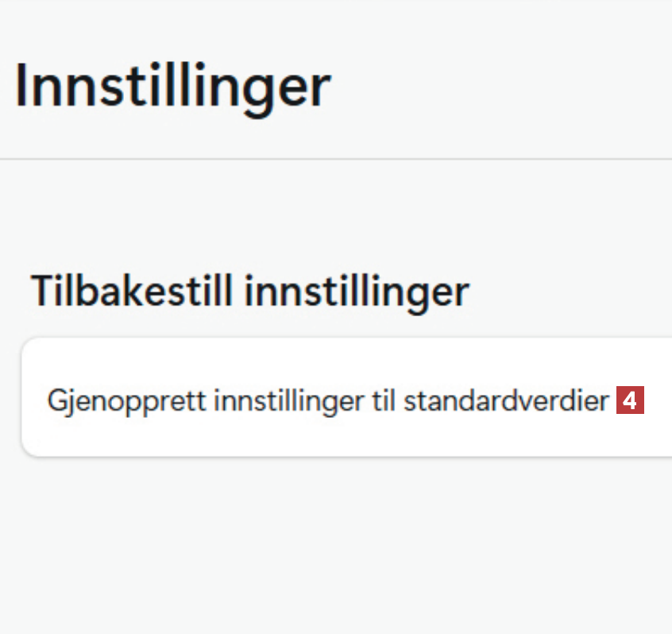This screenshot has width=672, height=634.
Task: Click the Innstillinger page title
Action: [172, 87]
